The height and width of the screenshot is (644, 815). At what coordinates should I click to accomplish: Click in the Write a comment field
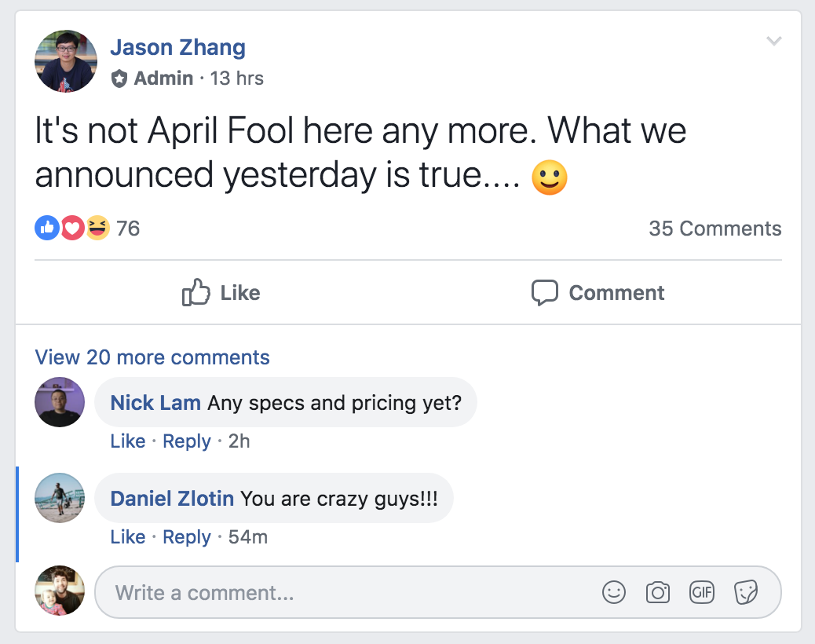437,592
